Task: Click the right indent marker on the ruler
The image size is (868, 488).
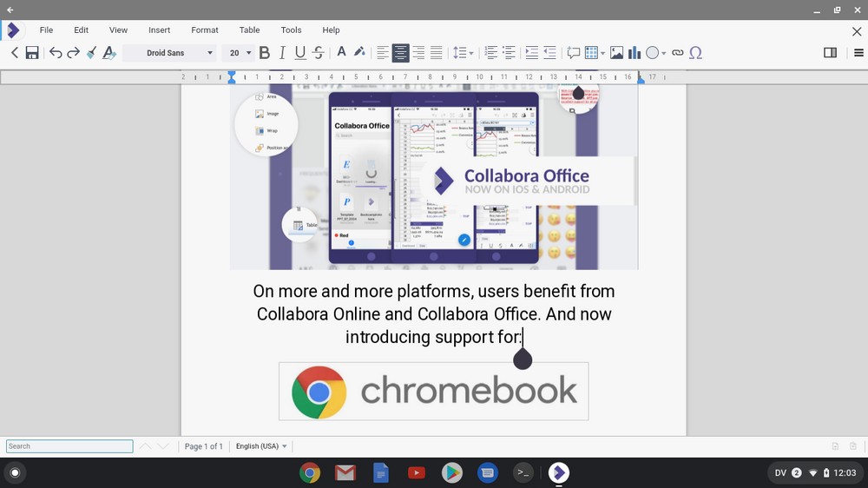Action: 641,80
